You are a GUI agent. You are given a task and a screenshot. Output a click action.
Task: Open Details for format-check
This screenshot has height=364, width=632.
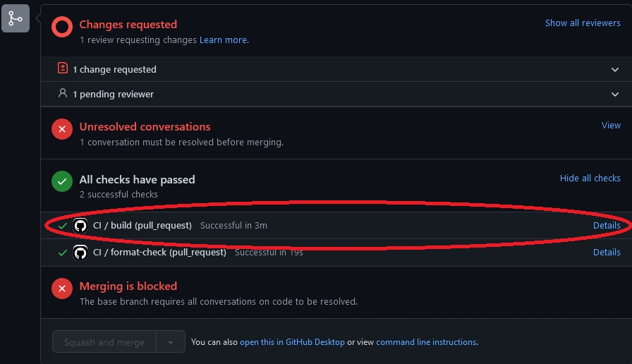[607, 252]
